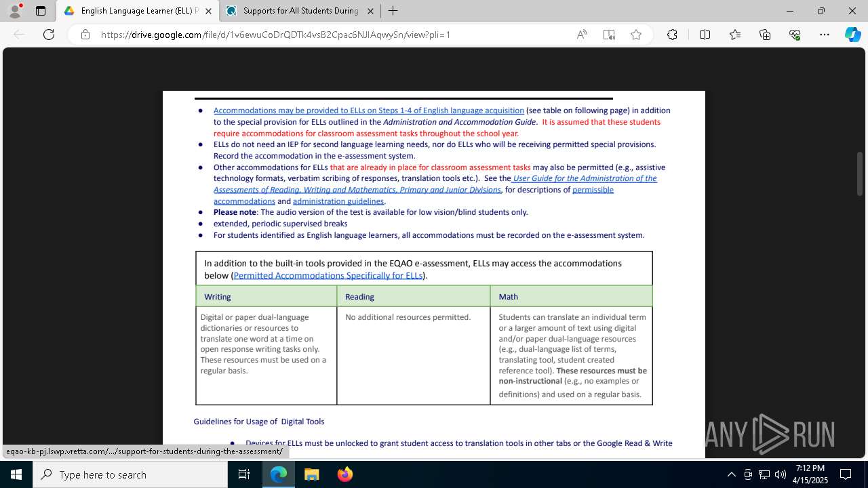
Task: Launch Firefox from taskbar
Action: tap(344, 474)
